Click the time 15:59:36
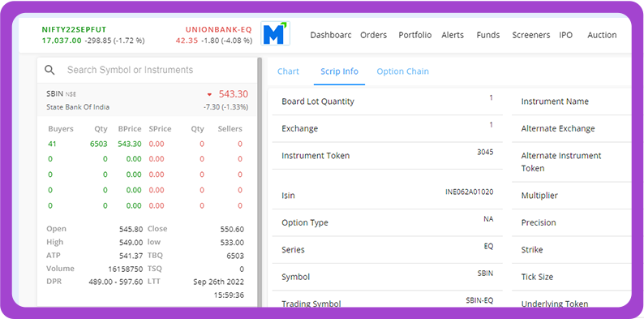The width and height of the screenshot is (644, 319). tap(229, 295)
